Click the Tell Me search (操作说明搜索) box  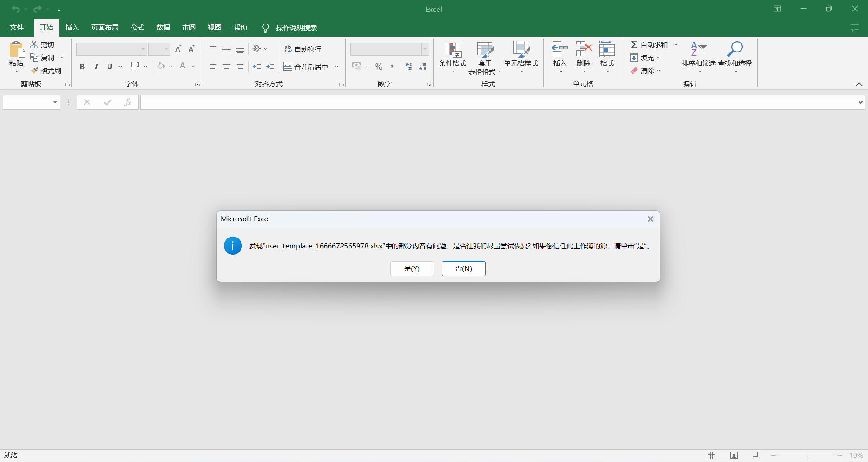pyautogui.click(x=290, y=28)
